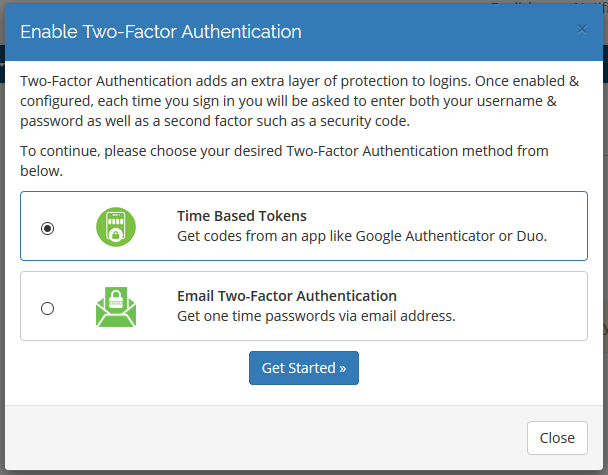Click the one time passwords via email description
Screen dimensions: 608x475
tap(316, 316)
